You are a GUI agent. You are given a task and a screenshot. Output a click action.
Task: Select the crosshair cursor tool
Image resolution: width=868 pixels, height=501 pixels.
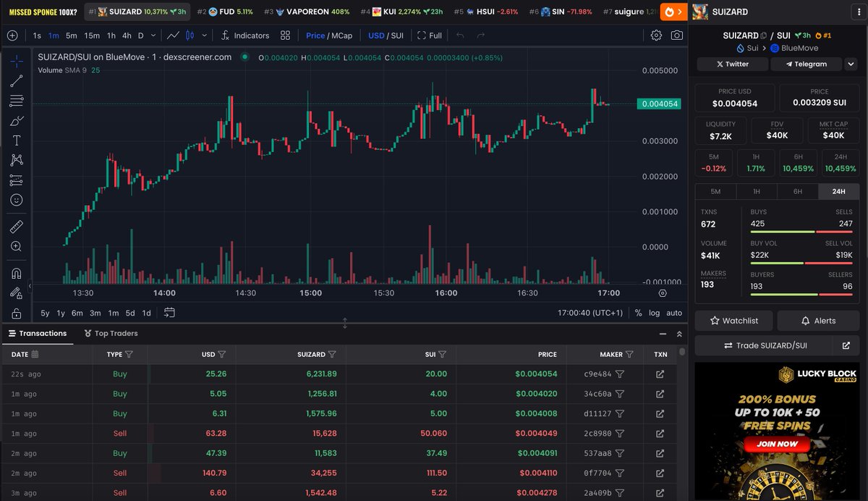tap(16, 61)
